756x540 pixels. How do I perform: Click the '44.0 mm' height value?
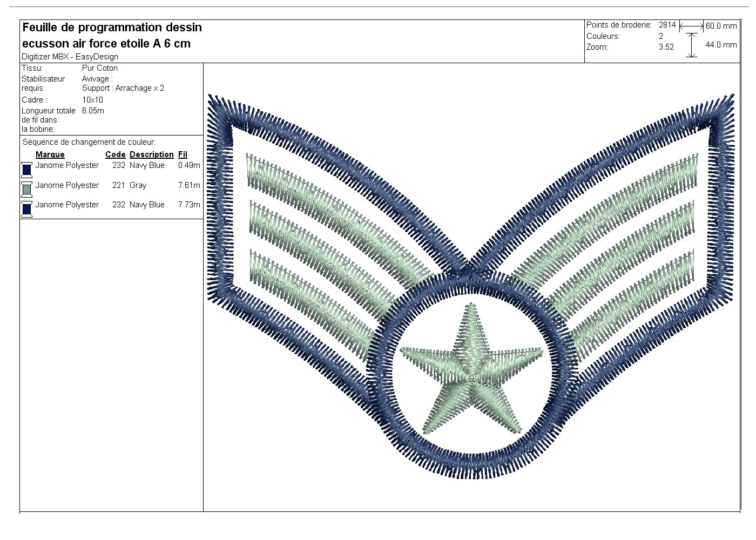[721, 45]
